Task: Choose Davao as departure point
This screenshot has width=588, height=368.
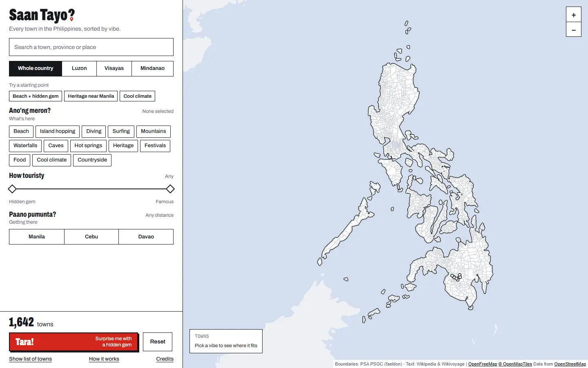Action: pos(146,237)
